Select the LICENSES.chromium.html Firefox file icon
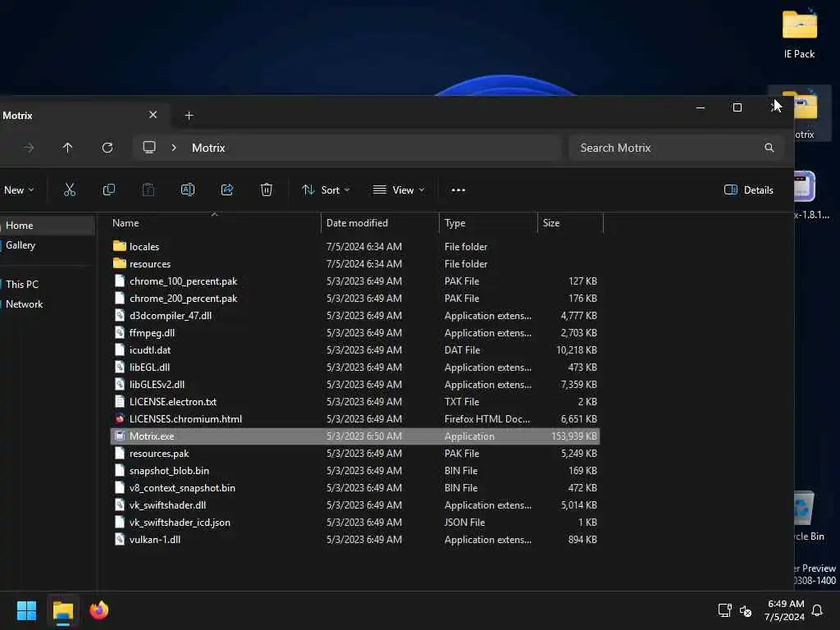The image size is (840, 630). 120,419
